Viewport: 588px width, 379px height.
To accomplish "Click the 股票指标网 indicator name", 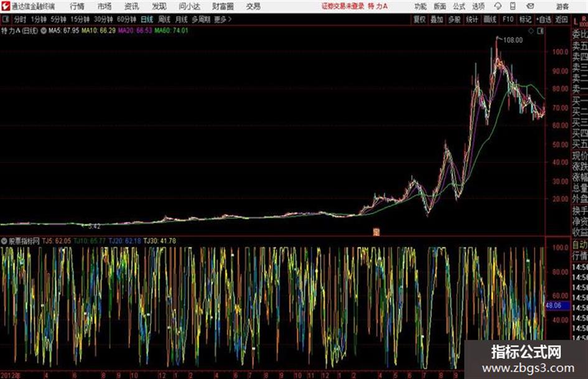I will coord(24,241).
